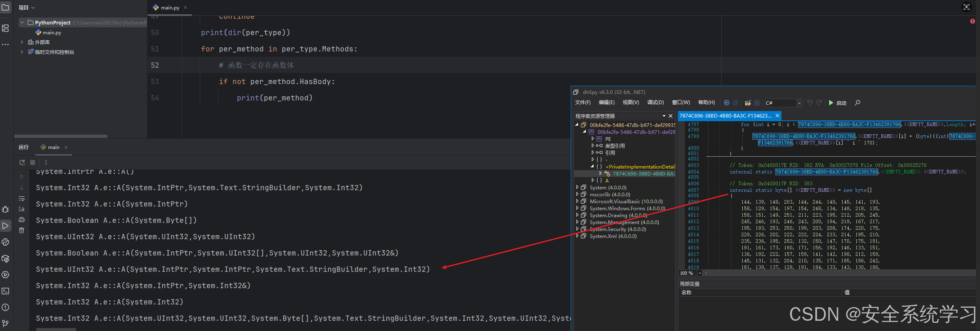Open the Terminal tool window icon
This screenshot has height=331, width=980.
coord(5,291)
